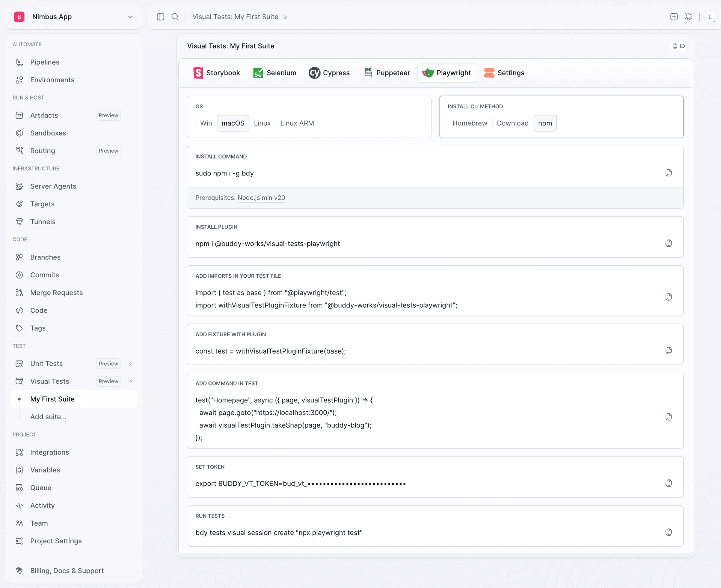Image resolution: width=721 pixels, height=588 pixels.
Task: Open Visual Tests page
Action: [50, 381]
